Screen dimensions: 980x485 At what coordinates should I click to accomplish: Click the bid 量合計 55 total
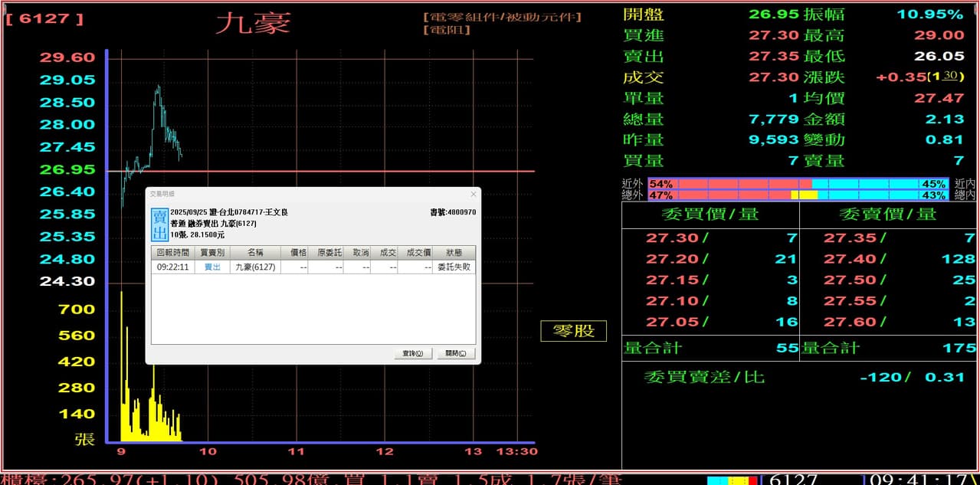(787, 348)
